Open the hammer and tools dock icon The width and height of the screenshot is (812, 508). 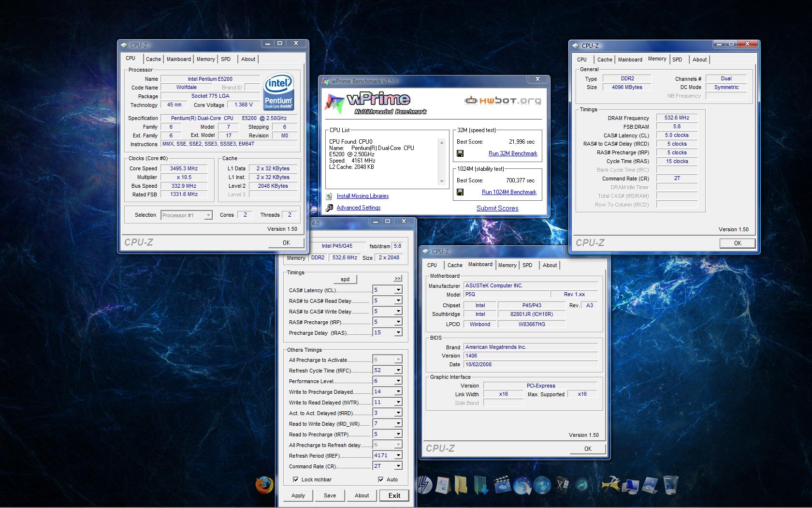click(x=610, y=484)
